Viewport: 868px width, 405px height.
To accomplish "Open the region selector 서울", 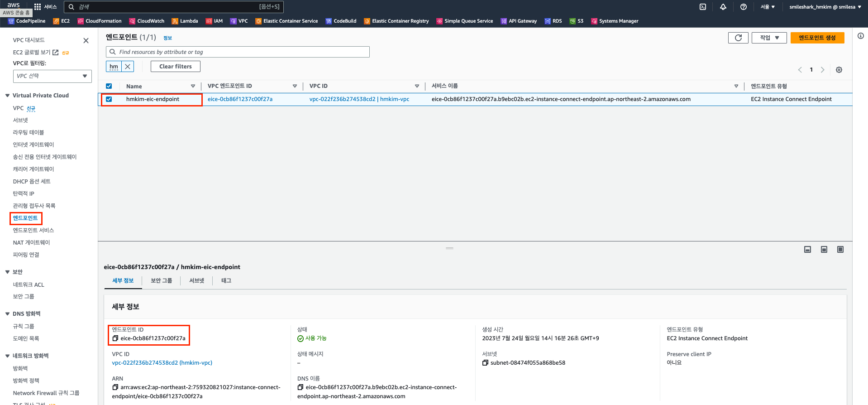I will pos(768,7).
